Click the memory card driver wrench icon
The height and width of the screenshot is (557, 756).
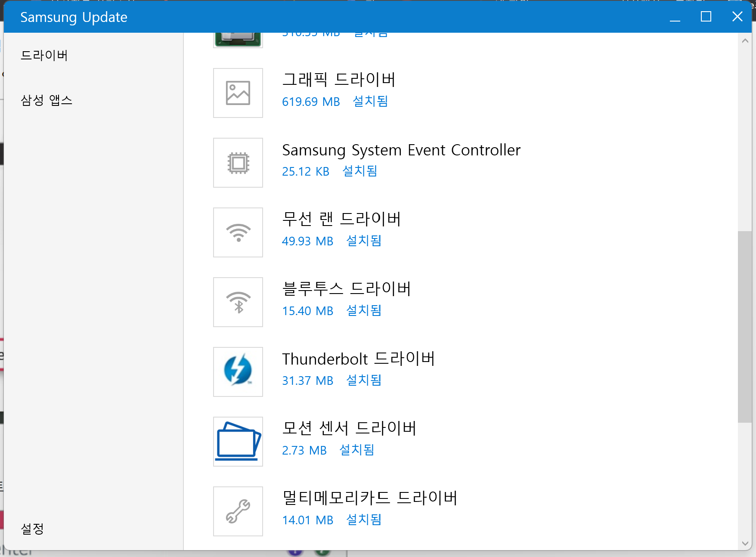coord(238,511)
